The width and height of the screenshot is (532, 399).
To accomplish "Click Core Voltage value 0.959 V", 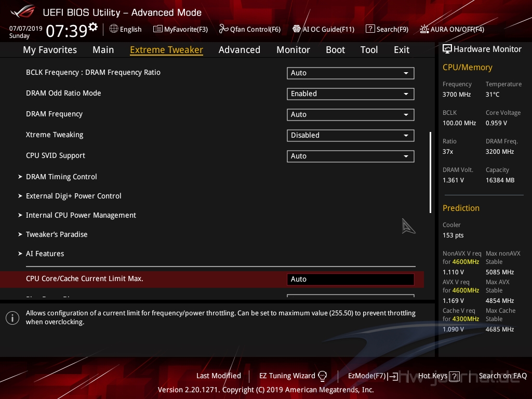I will tap(496, 123).
